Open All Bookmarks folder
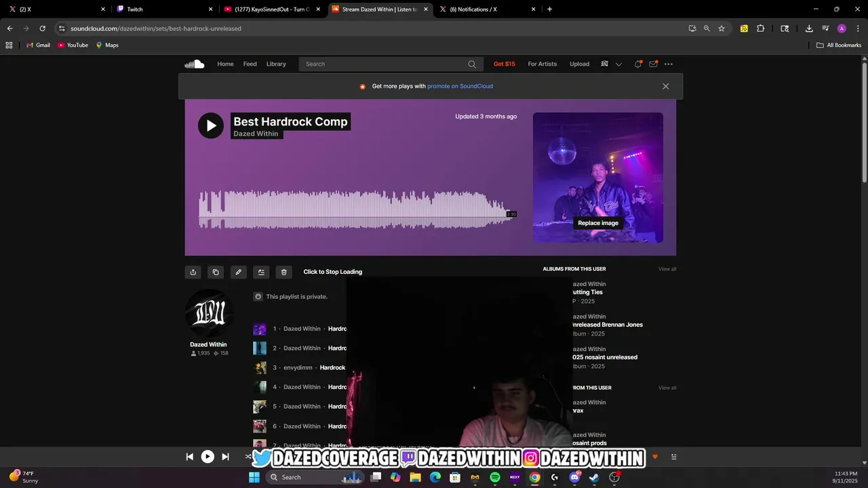The width and height of the screenshot is (868, 488). 839,45
